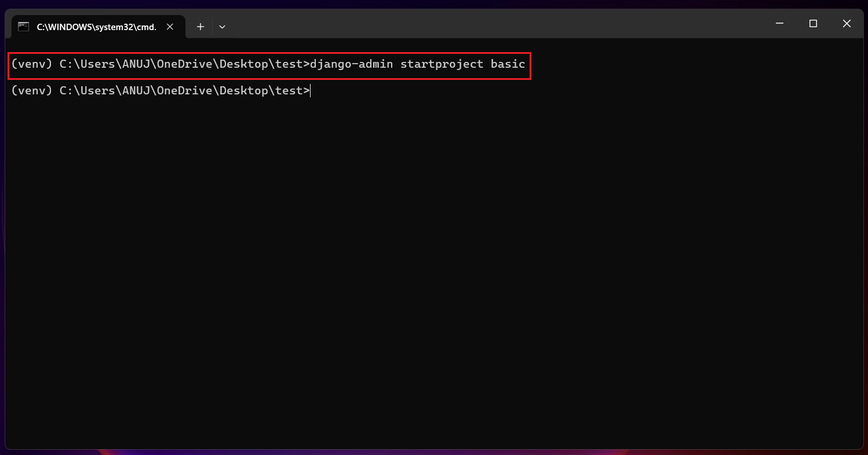Screen dimensions: 868x455
Task: Open a new terminal tab with plus button
Action: click(200, 27)
